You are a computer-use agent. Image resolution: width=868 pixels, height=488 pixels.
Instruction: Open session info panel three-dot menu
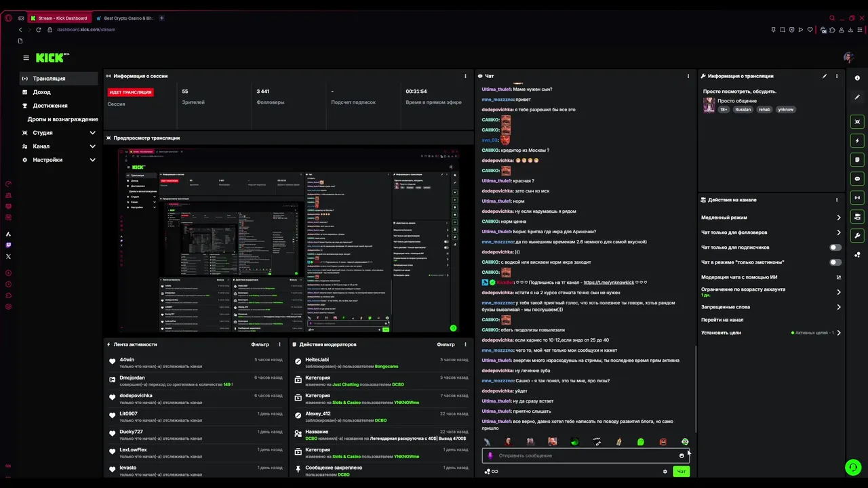pyautogui.click(x=465, y=76)
